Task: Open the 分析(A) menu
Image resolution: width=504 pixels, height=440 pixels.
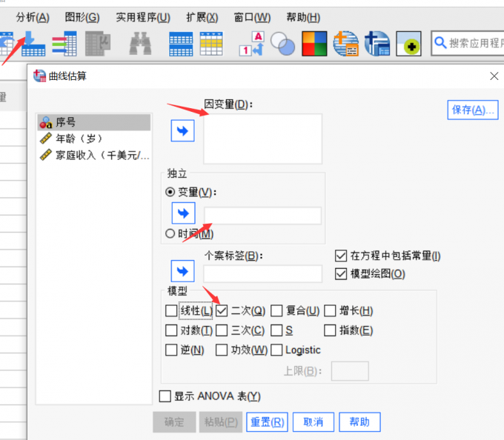Action: click(33, 17)
